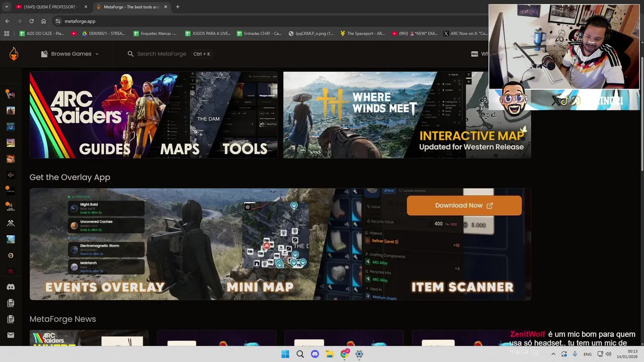Viewport: 644px width, 362px height.
Task: Click the MetaForge News heading
Action: (x=62, y=319)
